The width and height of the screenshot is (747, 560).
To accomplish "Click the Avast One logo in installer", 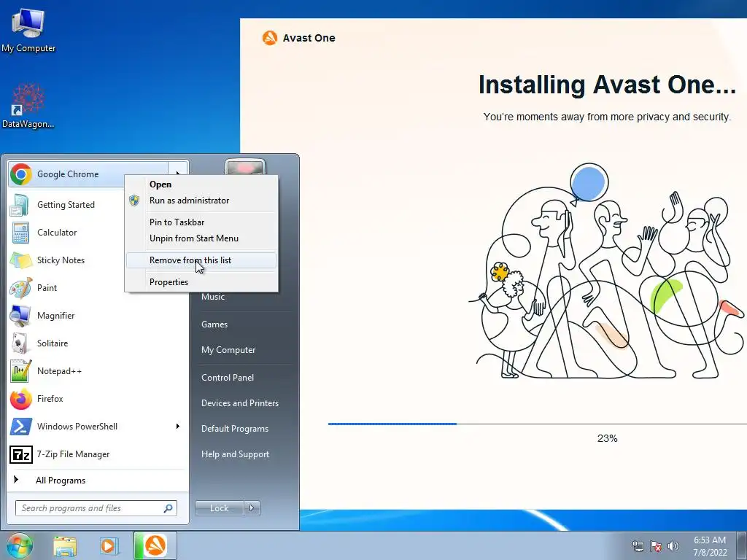I will pyautogui.click(x=270, y=38).
